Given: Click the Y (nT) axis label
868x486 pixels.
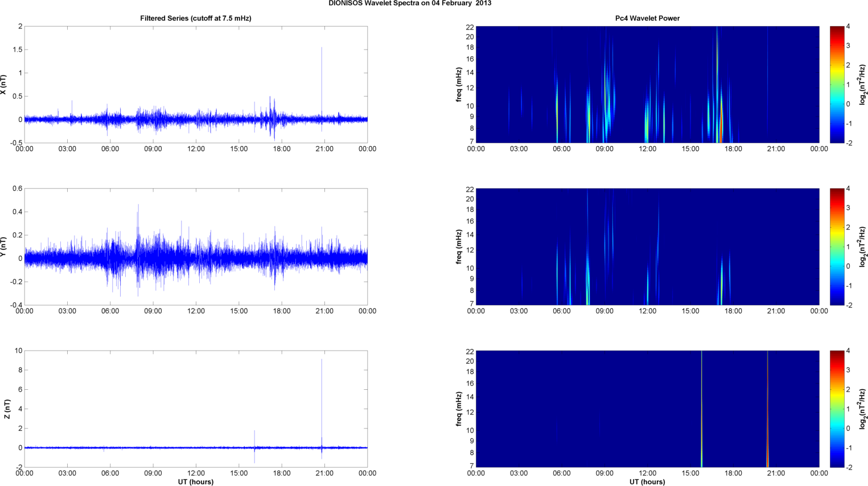Looking at the screenshot, I should pos(4,246).
